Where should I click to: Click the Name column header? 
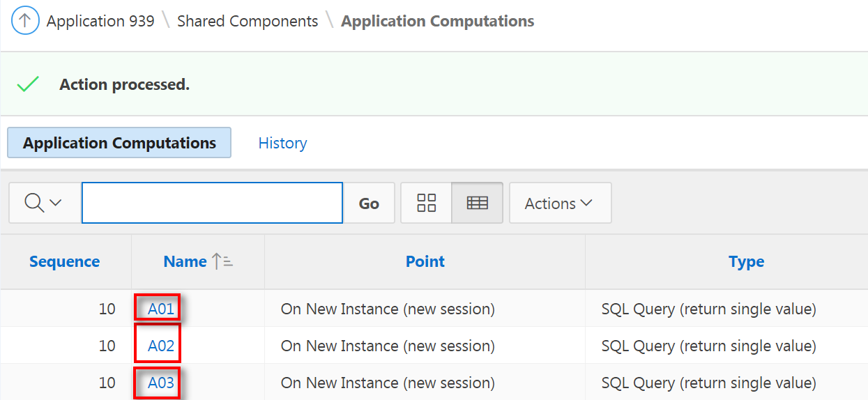click(x=185, y=262)
